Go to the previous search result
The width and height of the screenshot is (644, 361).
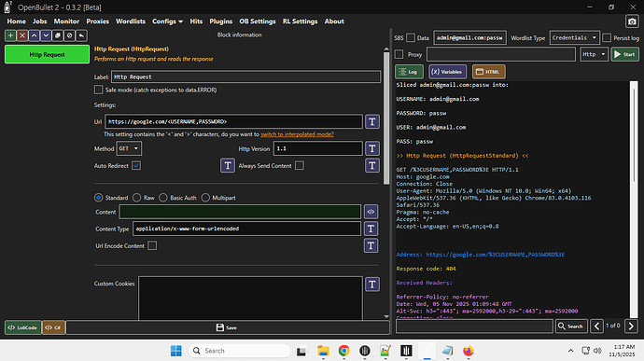(596, 326)
